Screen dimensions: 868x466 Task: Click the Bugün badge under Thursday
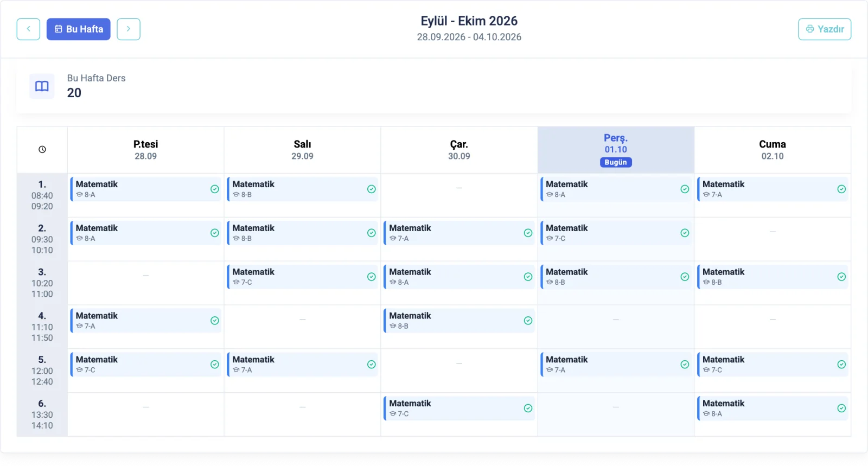tap(616, 162)
